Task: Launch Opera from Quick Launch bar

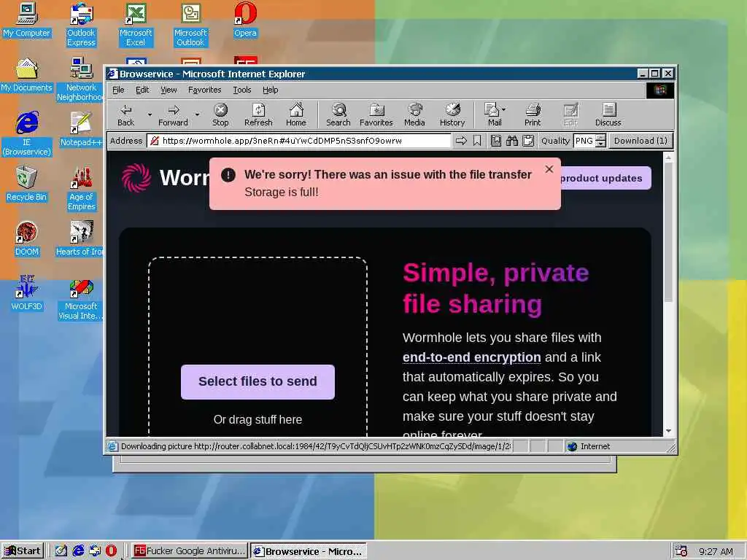Action: coord(111,551)
